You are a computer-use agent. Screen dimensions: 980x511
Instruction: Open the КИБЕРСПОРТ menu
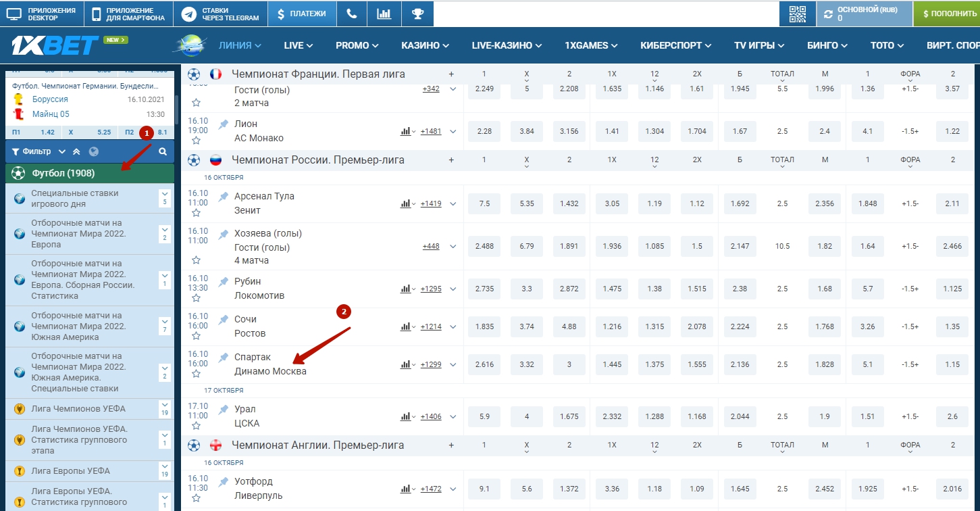pyautogui.click(x=676, y=45)
